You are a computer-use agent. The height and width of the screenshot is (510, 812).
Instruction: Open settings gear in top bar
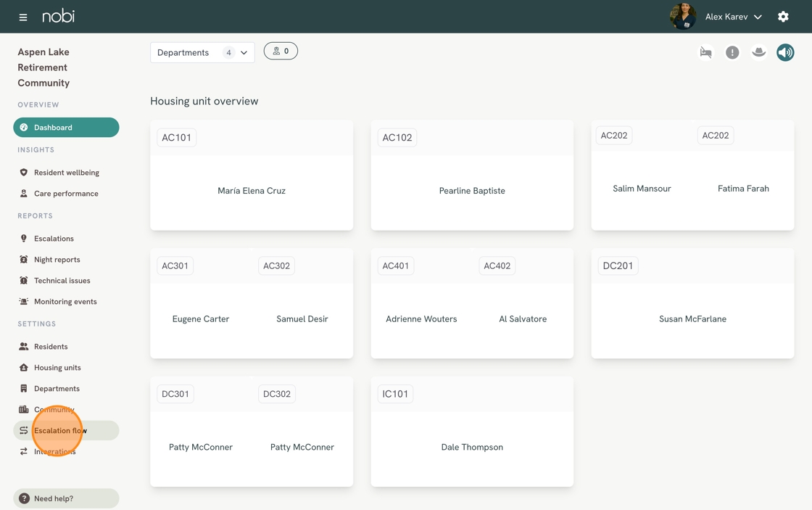coord(783,17)
